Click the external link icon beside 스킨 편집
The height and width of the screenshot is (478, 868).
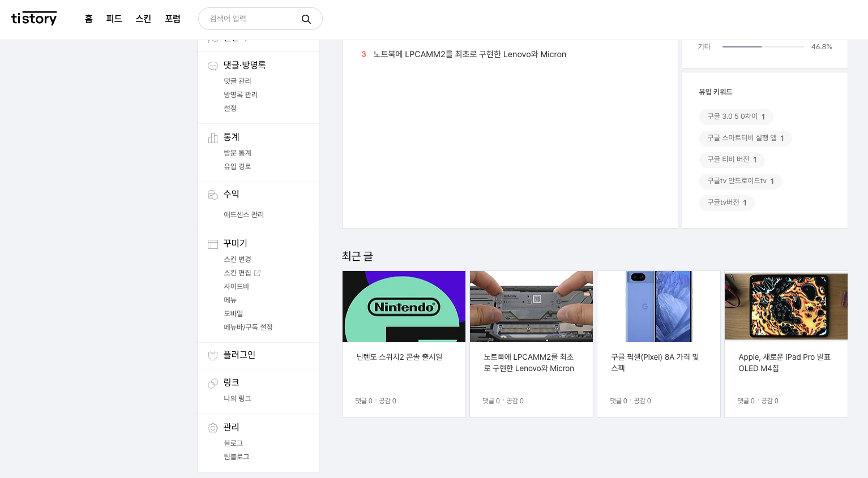[x=257, y=273]
